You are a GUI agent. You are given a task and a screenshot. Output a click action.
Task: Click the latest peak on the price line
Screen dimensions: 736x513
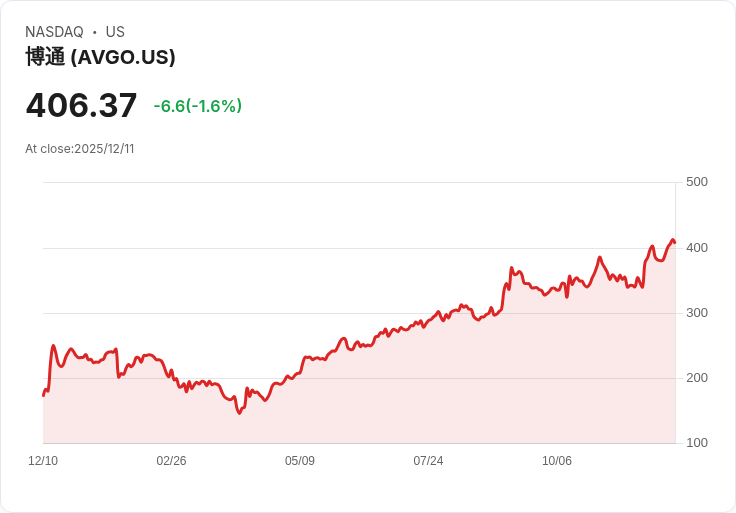pos(673,240)
